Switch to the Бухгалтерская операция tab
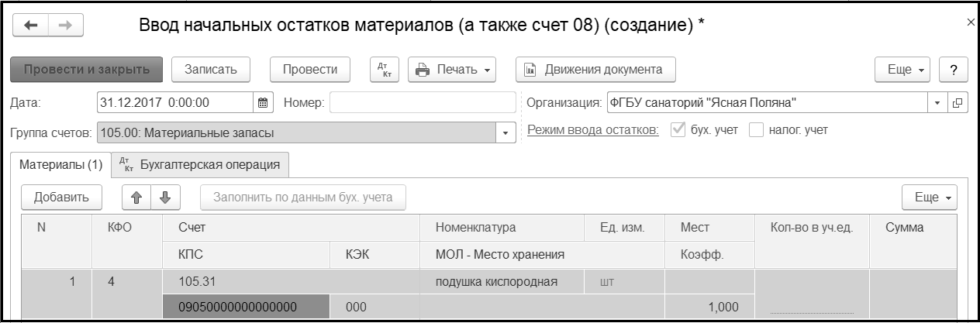 [201, 164]
